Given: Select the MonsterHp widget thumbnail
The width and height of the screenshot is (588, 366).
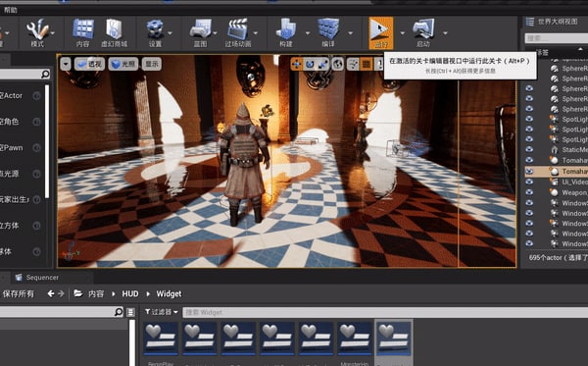Looking at the screenshot, I should [x=355, y=339].
